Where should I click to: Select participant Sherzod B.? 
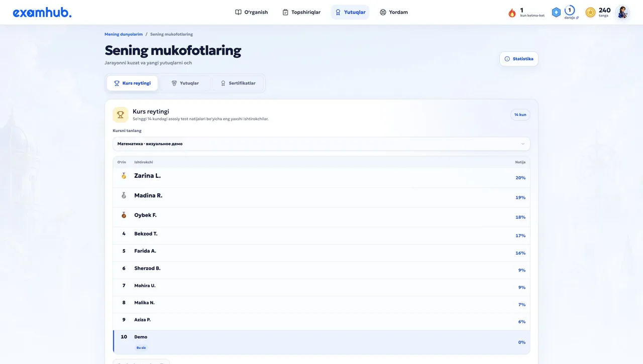click(147, 268)
